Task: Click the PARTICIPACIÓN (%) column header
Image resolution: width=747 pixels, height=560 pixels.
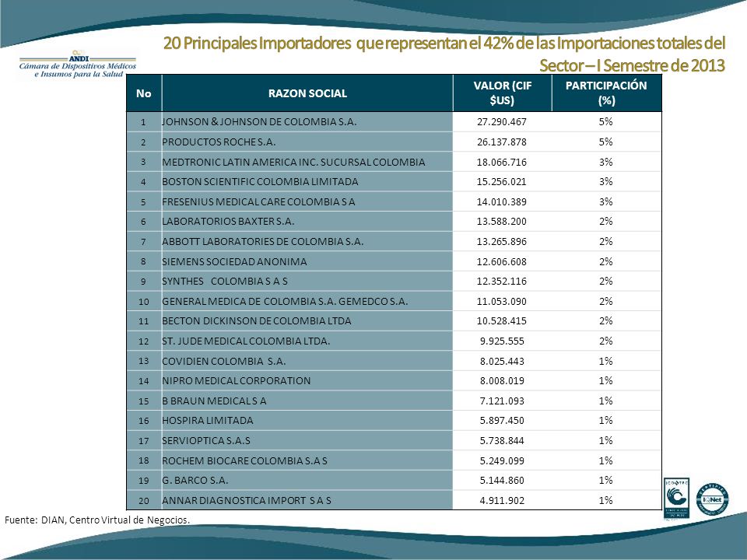Action: pos(606,93)
